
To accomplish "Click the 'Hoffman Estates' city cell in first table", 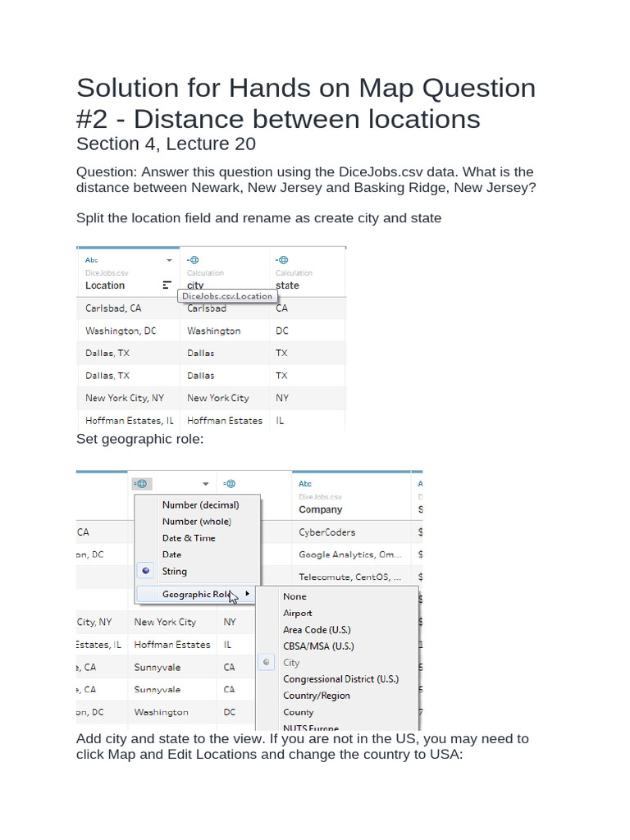I will [x=225, y=421].
